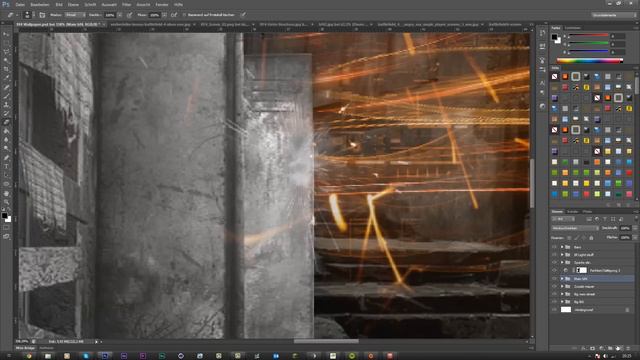Open the Fenster menu
640x360 pixels.
[162, 4]
